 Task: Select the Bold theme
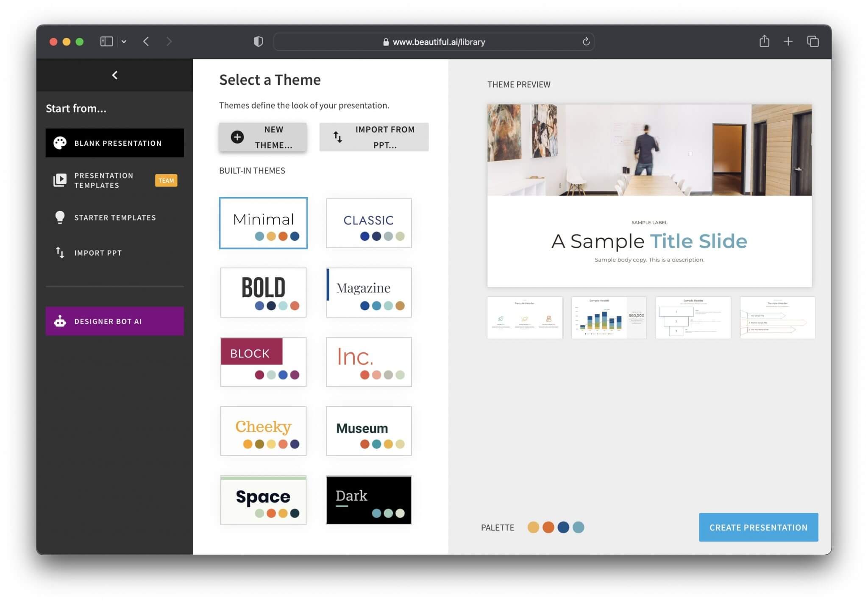263,292
